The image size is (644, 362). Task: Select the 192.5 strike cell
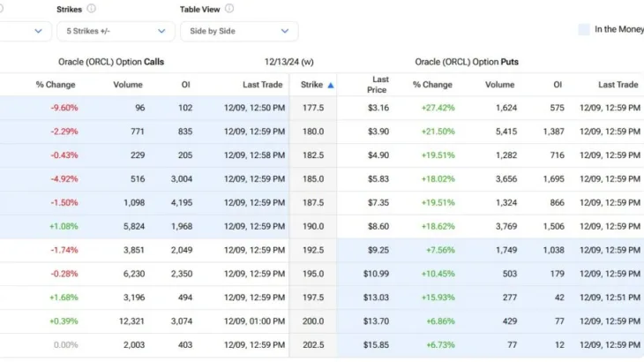[x=313, y=250]
